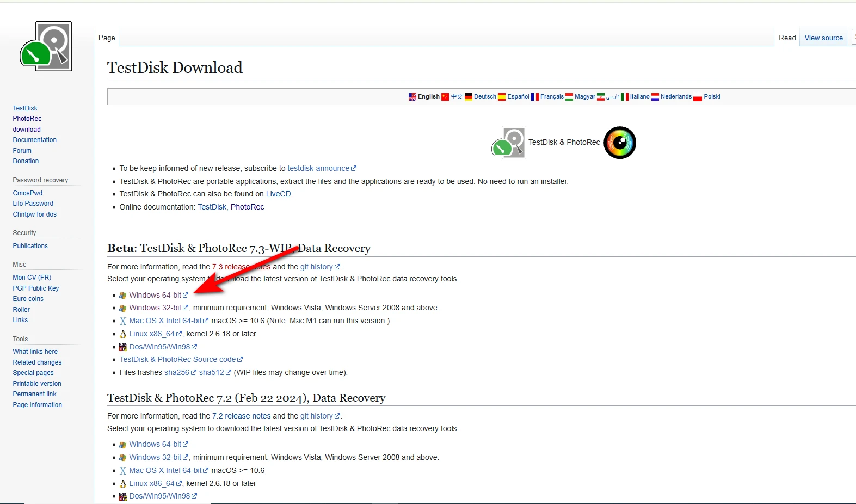The image size is (856, 504).
Task: Click the Italian flag icon
Action: coord(625,97)
